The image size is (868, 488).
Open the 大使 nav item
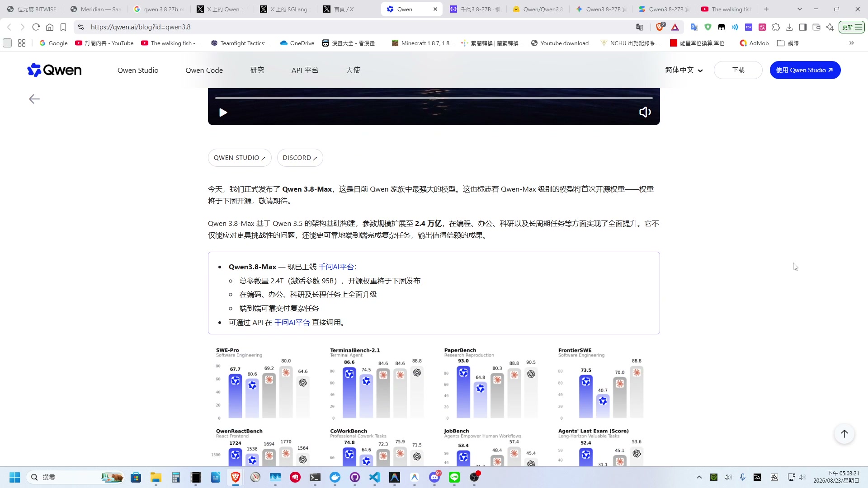pos(353,70)
